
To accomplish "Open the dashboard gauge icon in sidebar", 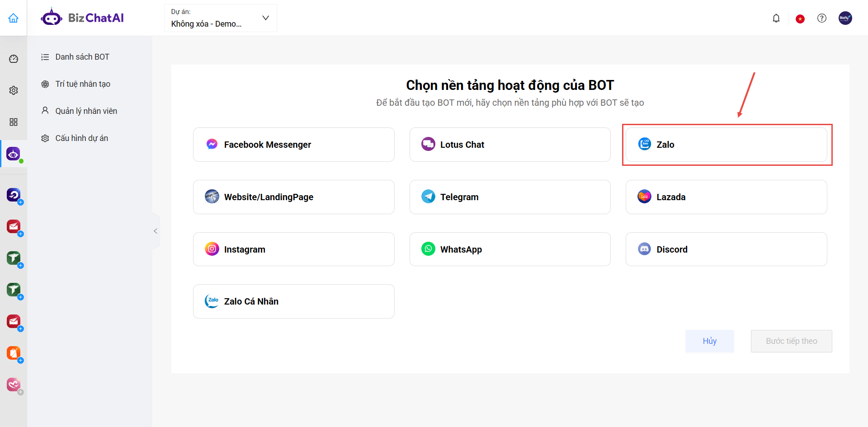I will coord(14,59).
